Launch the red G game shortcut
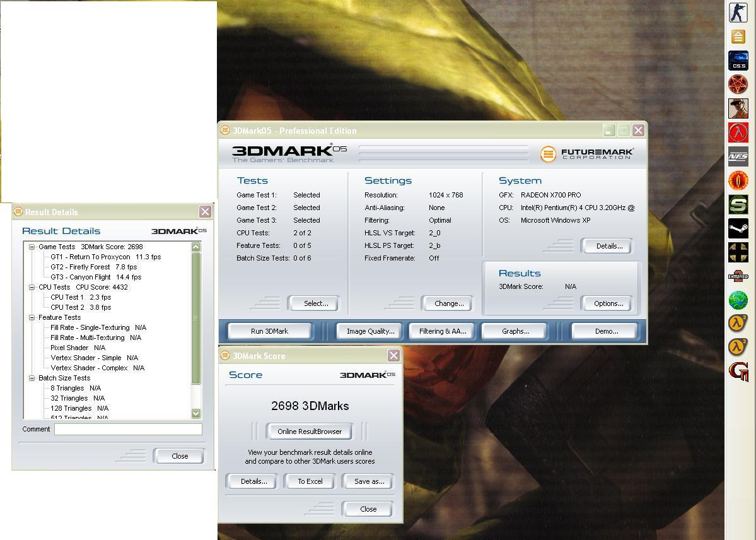The height and width of the screenshot is (540, 756). [738, 371]
